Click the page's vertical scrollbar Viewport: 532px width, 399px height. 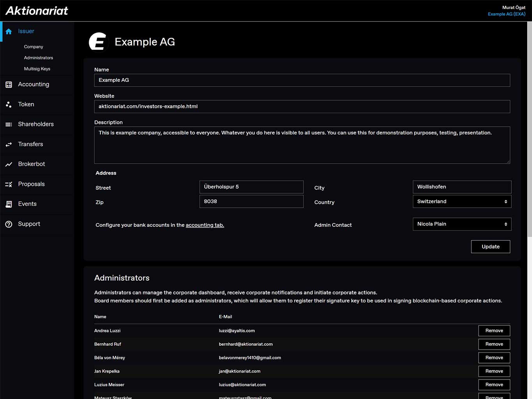click(529, 129)
